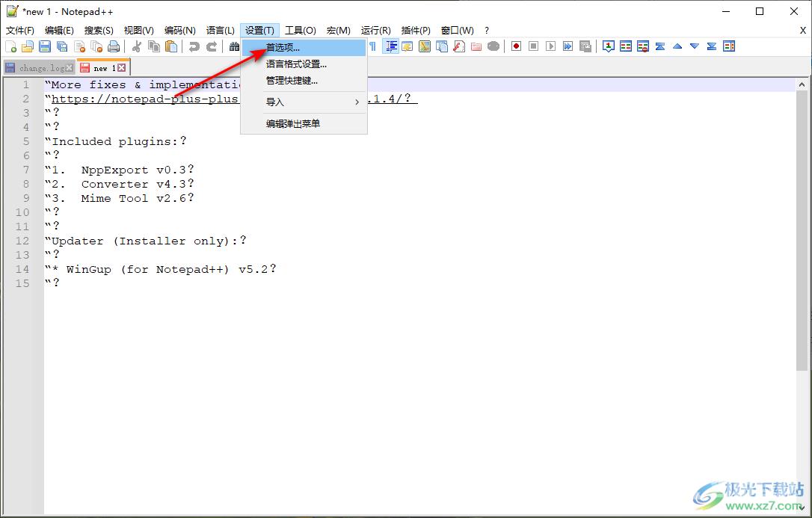Open Find with the binoculars icon
Viewport: 812px width, 518px height.
[x=234, y=46]
